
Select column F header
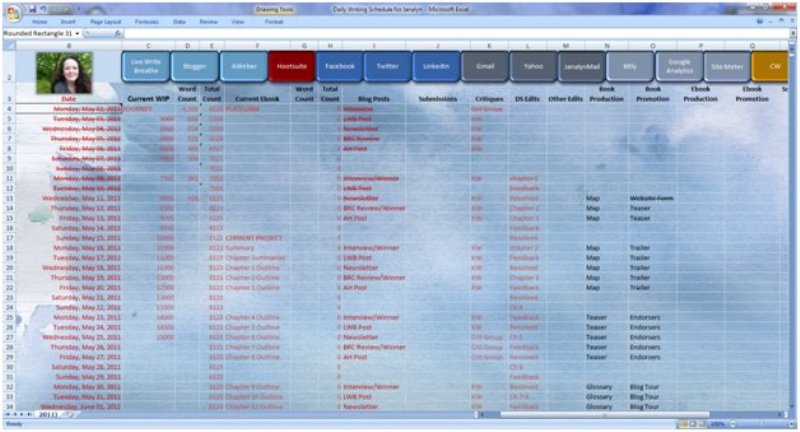click(257, 46)
